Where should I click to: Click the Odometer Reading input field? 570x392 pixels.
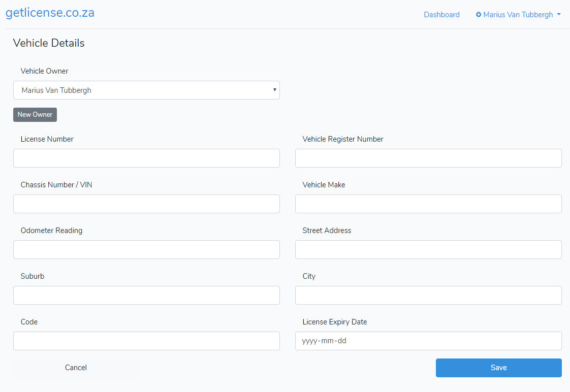pyautogui.click(x=146, y=250)
